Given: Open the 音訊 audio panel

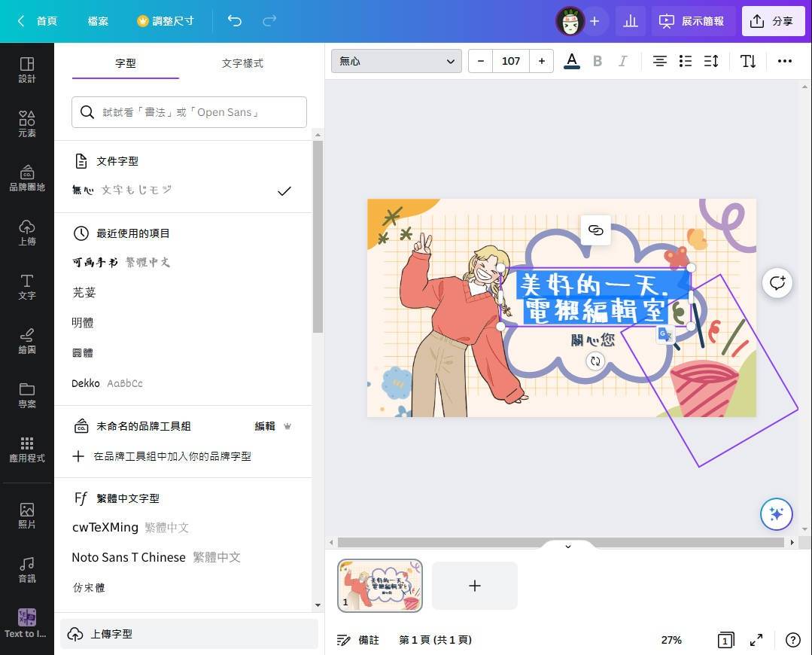Looking at the screenshot, I should [x=27, y=570].
